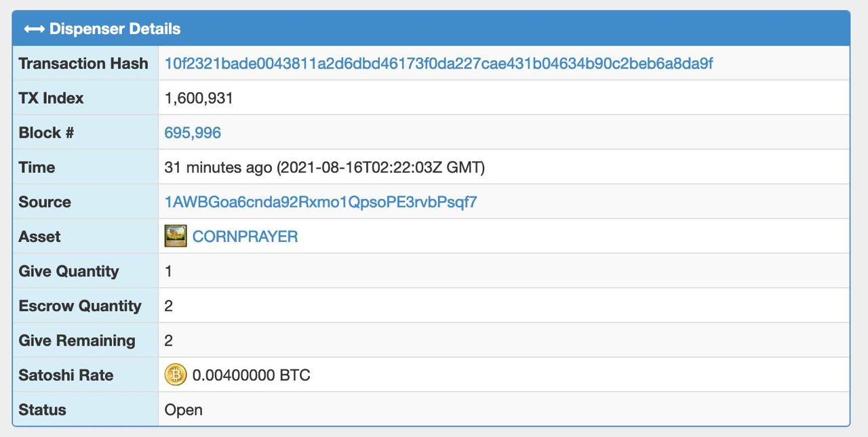
Task: Click the arrows icon in Dispenser Details header
Action: [x=35, y=29]
